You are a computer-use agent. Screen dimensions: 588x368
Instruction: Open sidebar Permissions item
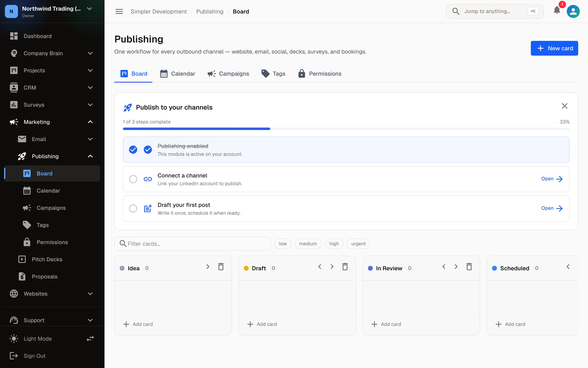click(x=52, y=242)
